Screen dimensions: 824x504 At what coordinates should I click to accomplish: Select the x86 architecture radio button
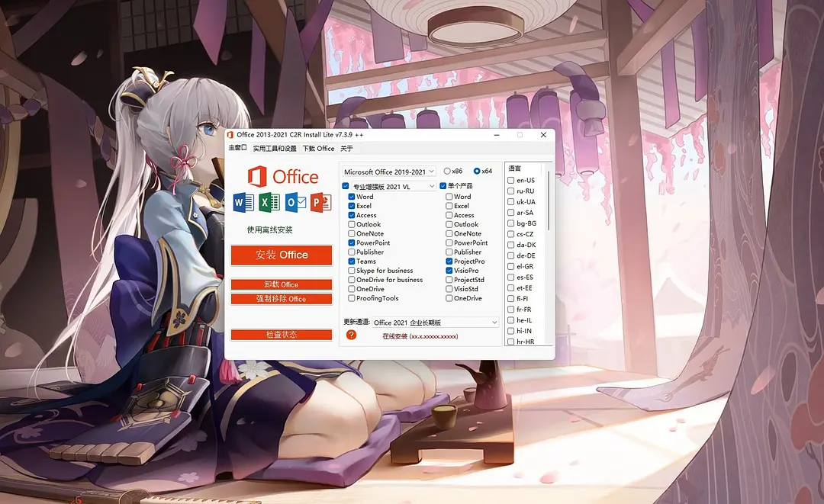click(447, 171)
